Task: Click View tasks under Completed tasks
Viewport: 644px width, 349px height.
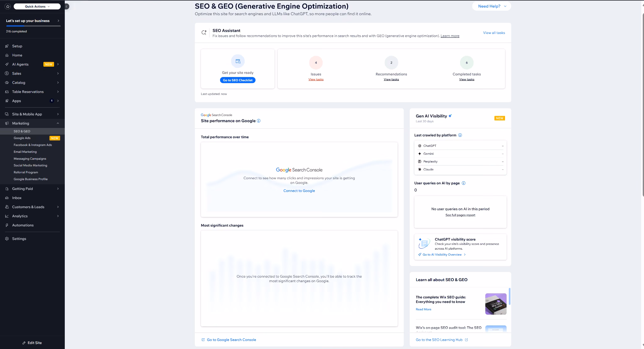Action: click(467, 80)
